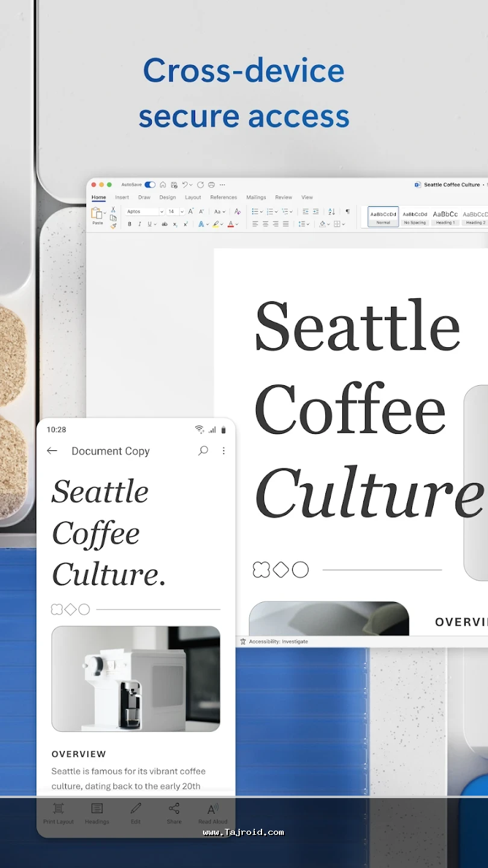Show paragraph marks with the pilcrow icon
Screen dimensions: 488x868
click(347, 212)
